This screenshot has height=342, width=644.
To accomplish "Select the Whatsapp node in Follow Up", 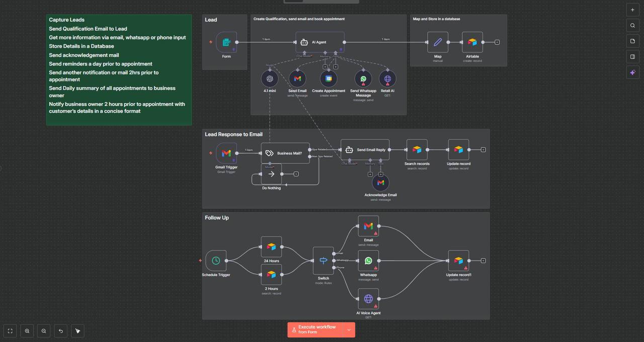I will (368, 260).
